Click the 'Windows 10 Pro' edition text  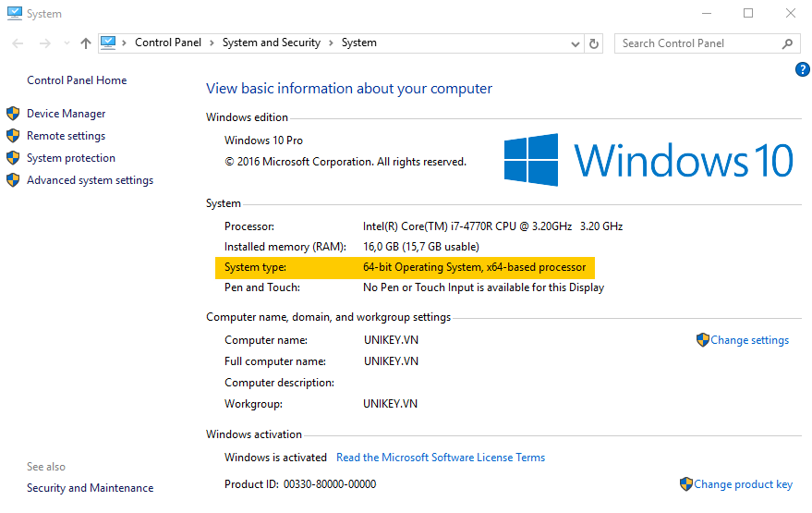point(263,140)
